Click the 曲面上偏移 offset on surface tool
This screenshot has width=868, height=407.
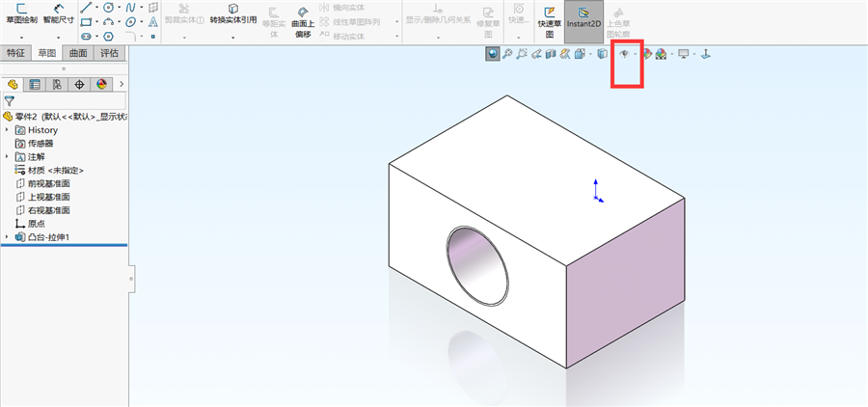(302, 22)
